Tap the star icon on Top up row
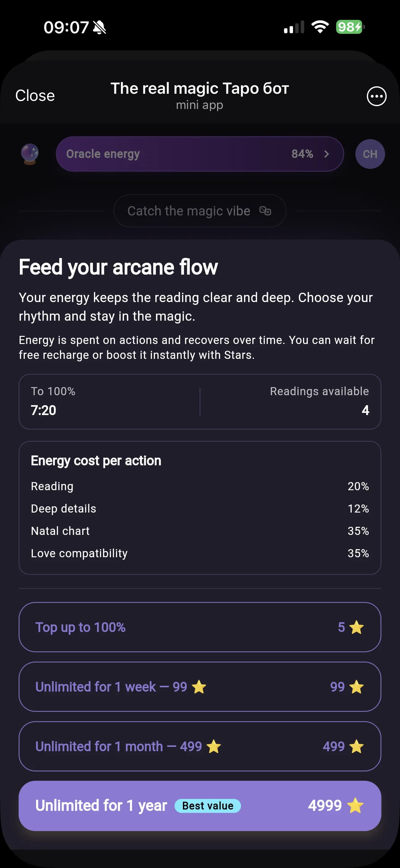This screenshot has height=868, width=400. 356,627
